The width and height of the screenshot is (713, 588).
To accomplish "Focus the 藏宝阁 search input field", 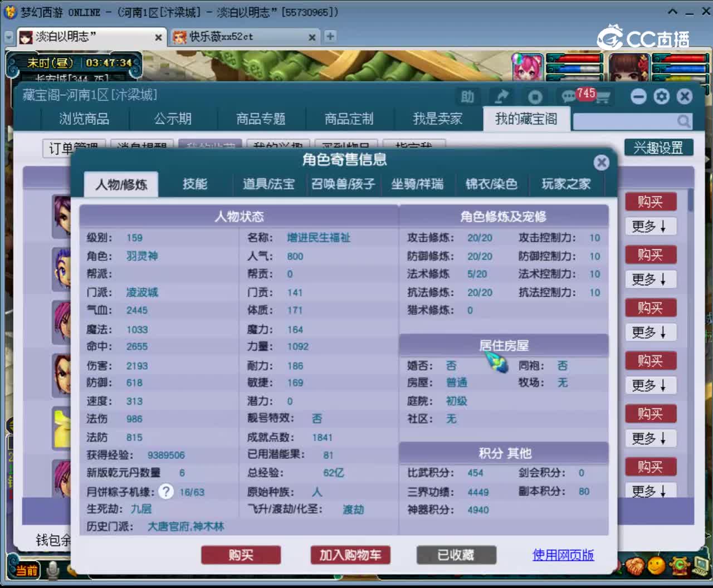I will pyautogui.click(x=625, y=121).
